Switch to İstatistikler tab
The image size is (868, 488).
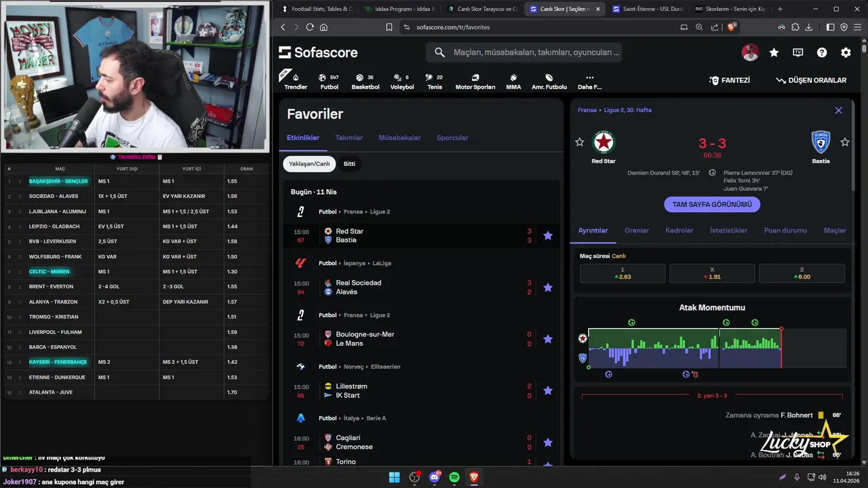[x=728, y=230]
